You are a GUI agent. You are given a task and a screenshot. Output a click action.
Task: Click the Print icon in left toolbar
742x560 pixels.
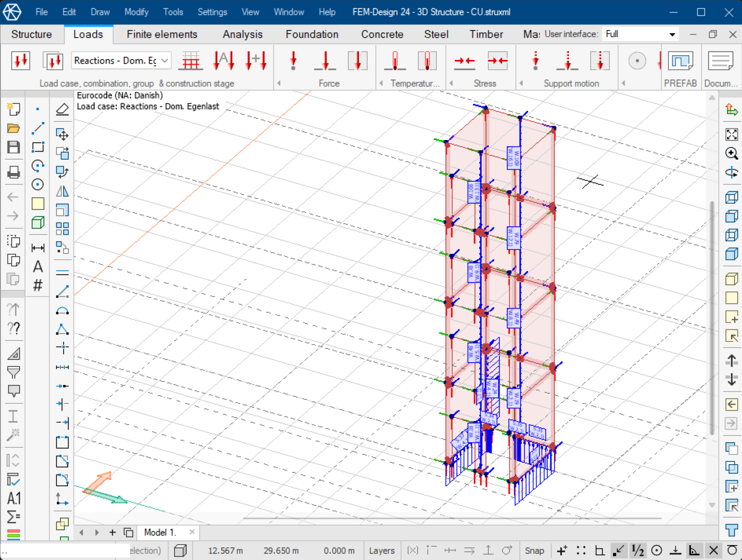[13, 172]
